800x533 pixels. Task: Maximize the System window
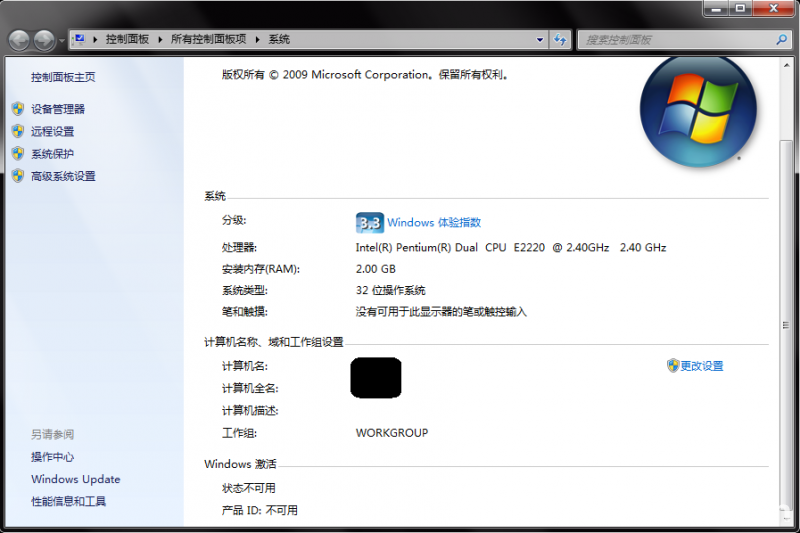[740, 9]
